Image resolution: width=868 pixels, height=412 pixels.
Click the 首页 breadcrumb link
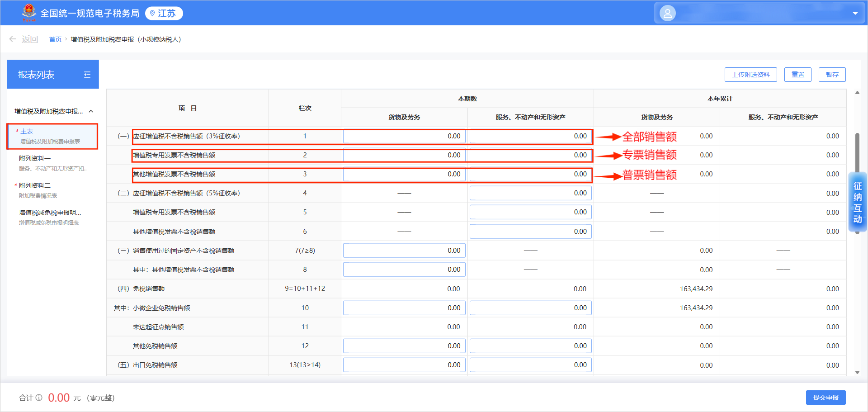55,39
